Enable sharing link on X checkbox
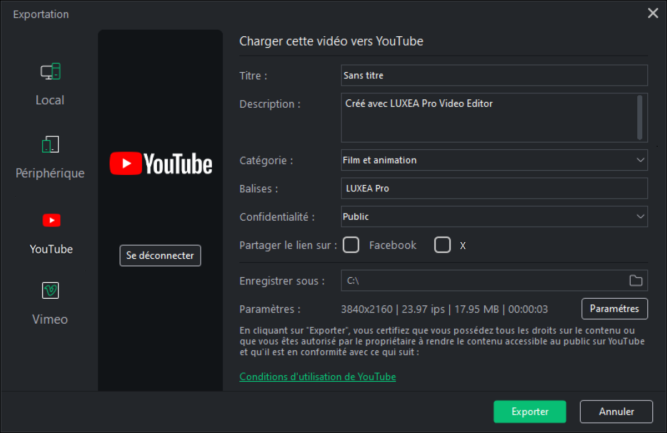 tap(442, 245)
